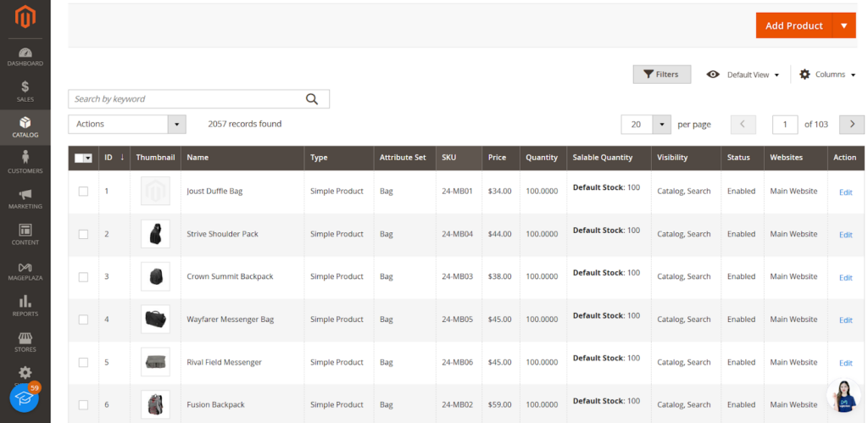Check the Rival Field Messenger row
868x423 pixels.
pyautogui.click(x=83, y=363)
